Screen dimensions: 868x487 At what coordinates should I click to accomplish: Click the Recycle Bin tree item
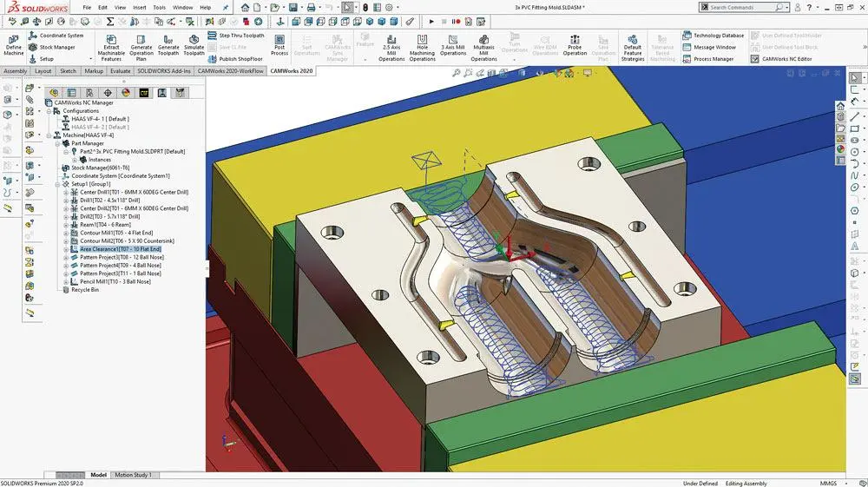pos(85,289)
